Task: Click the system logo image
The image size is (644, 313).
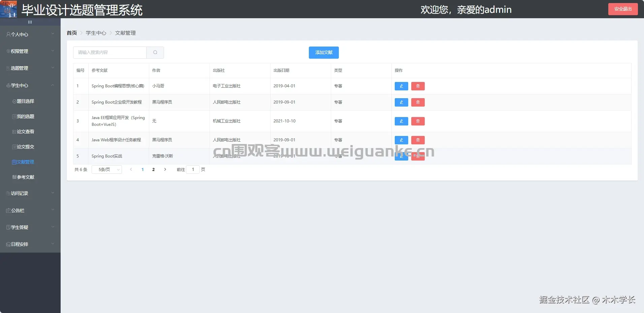Action: click(x=8, y=9)
